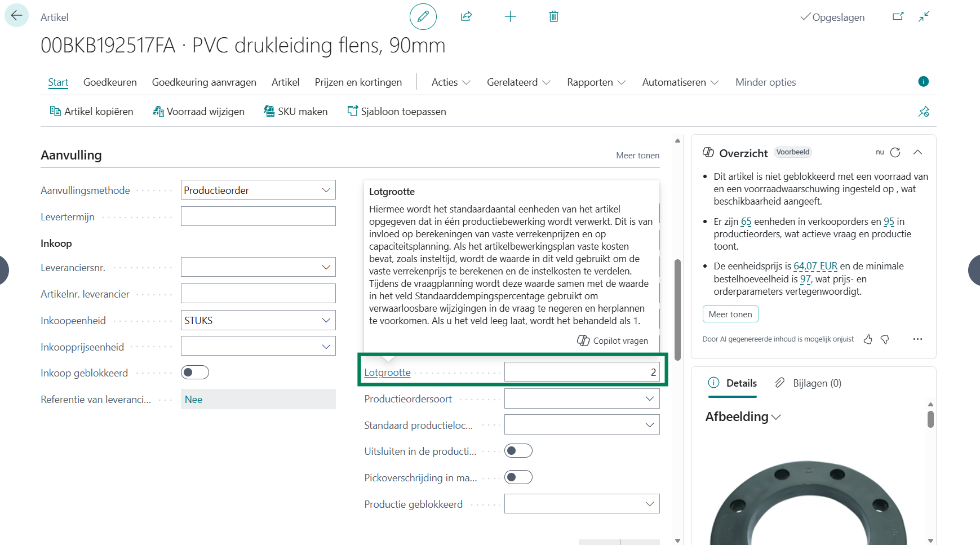
Task: Click Meer tonen button in Overzicht
Action: click(x=730, y=314)
